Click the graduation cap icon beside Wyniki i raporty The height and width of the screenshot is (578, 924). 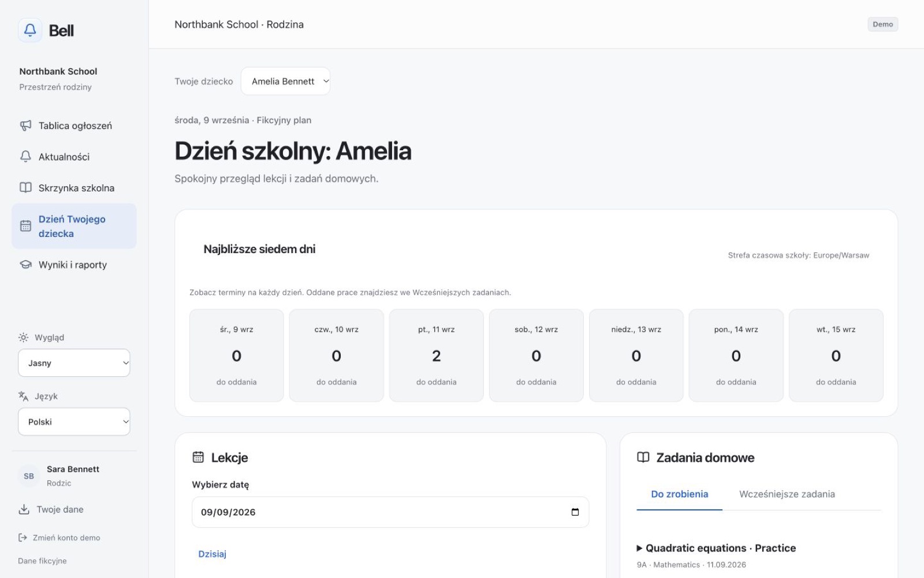coord(25,265)
